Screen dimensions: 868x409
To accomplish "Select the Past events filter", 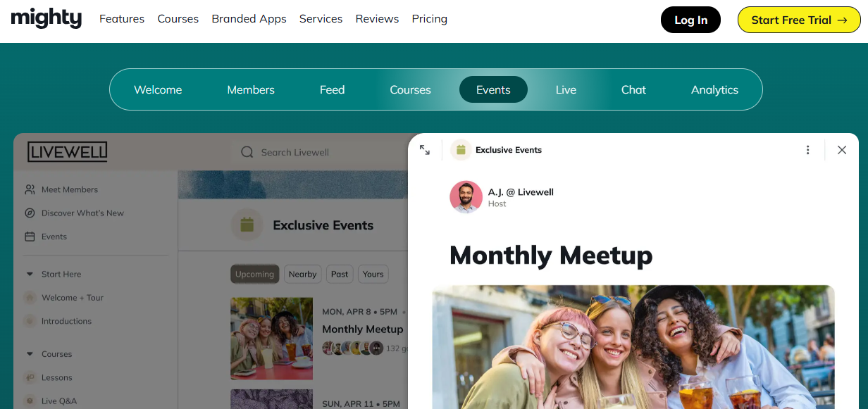I will (340, 275).
